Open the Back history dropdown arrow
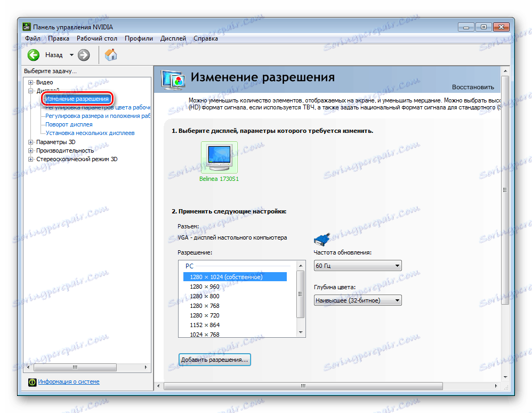532x413 pixels. [x=71, y=55]
